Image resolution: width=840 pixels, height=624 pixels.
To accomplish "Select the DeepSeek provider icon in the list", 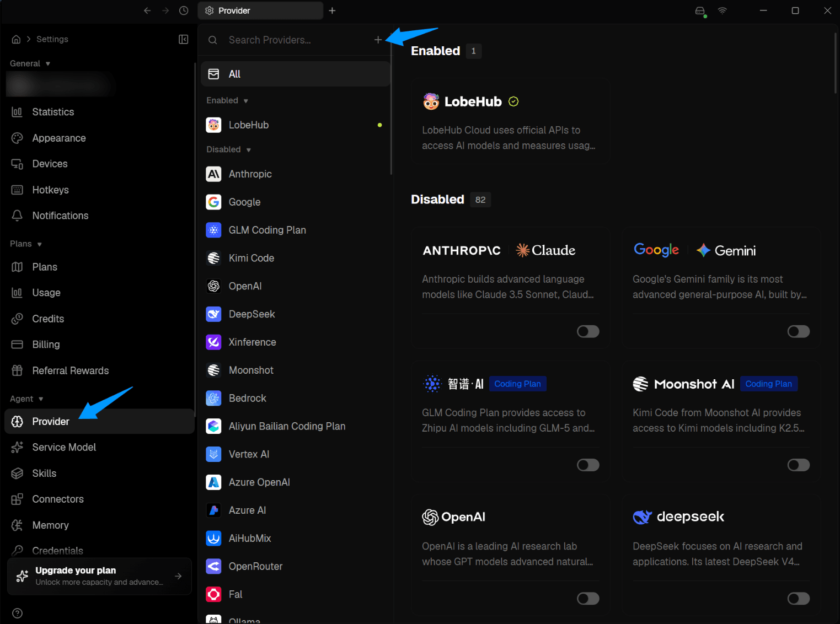I will [x=213, y=314].
